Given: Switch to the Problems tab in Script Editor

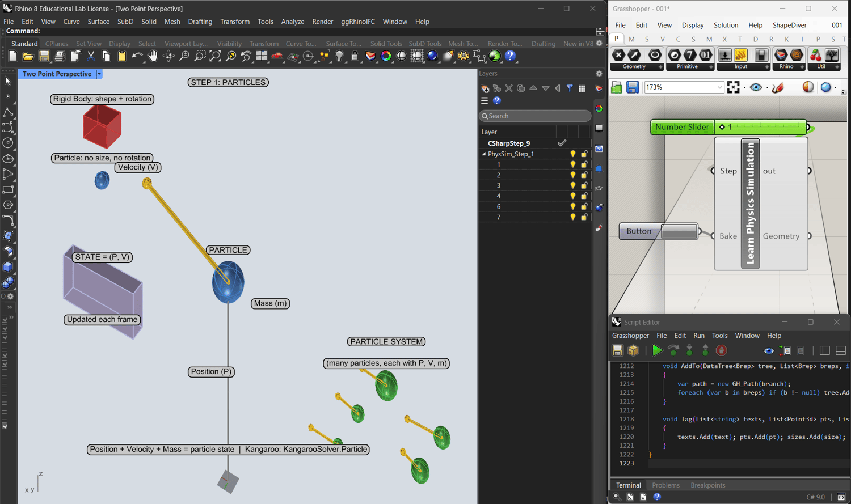Looking at the screenshot, I should (x=665, y=485).
